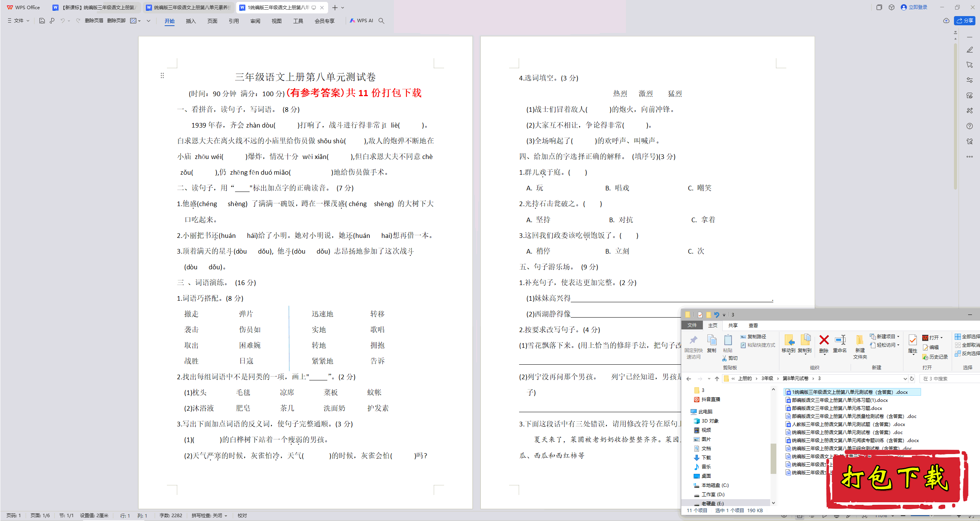Select 此电脑 in Explorer navigation tree

tap(701, 411)
